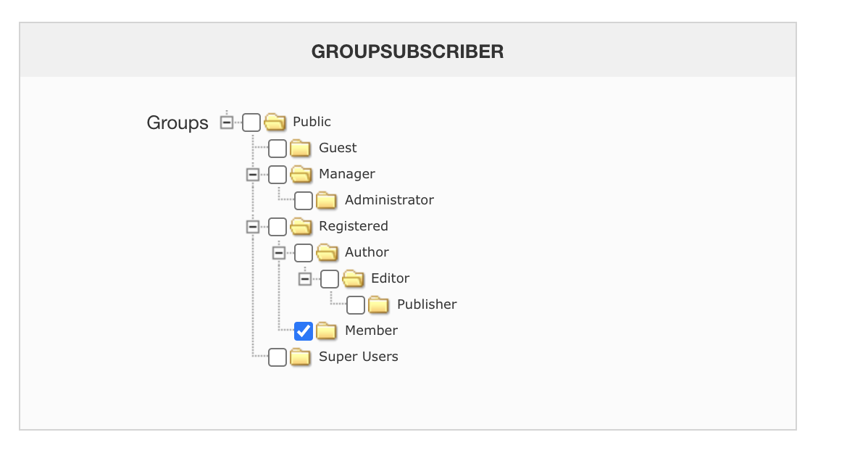Collapse the Editor tree node
868x461 pixels.
pos(305,279)
